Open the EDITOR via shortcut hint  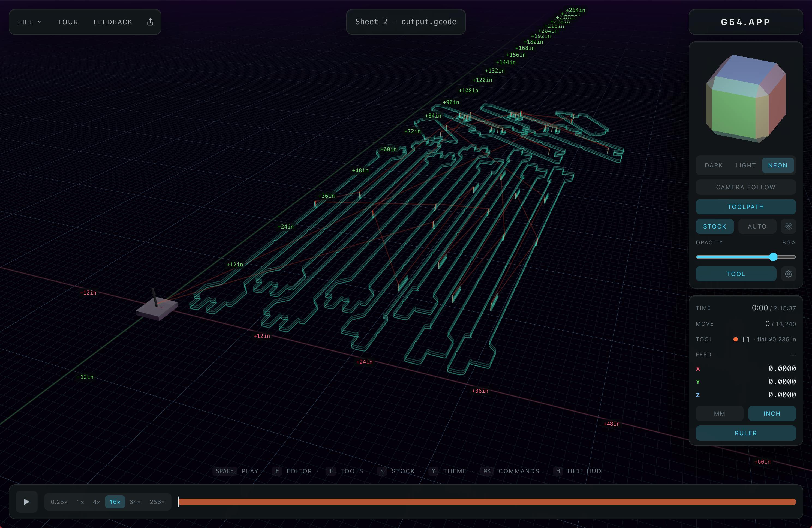[292, 471]
